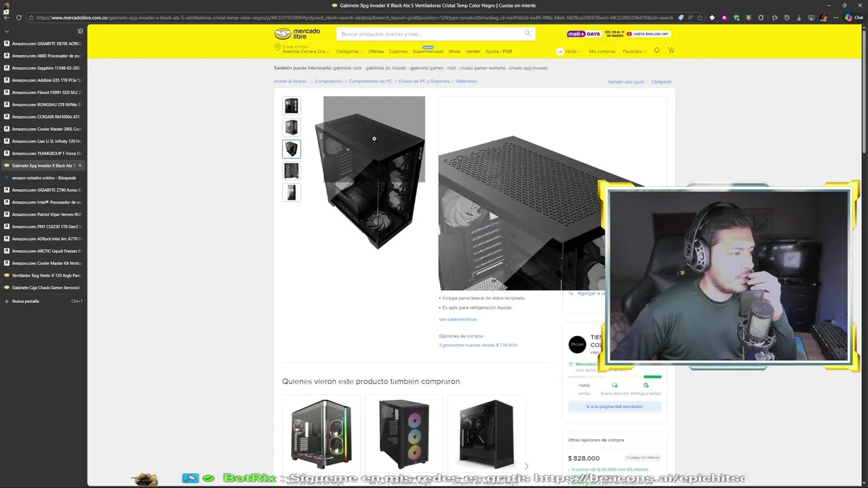Open the Componentes de PC breadcrumb

[370, 81]
